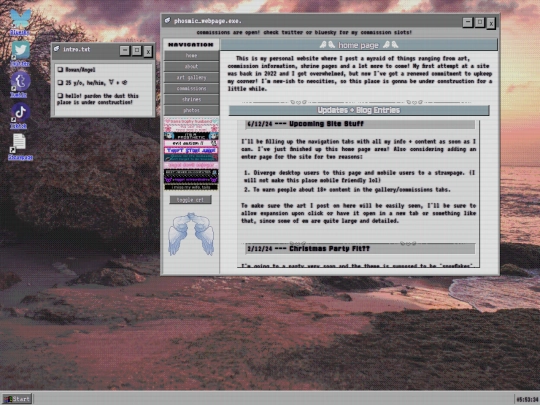Open the Twitter bird desktop icon
The height and width of the screenshot is (405, 540).
pyautogui.click(x=20, y=51)
